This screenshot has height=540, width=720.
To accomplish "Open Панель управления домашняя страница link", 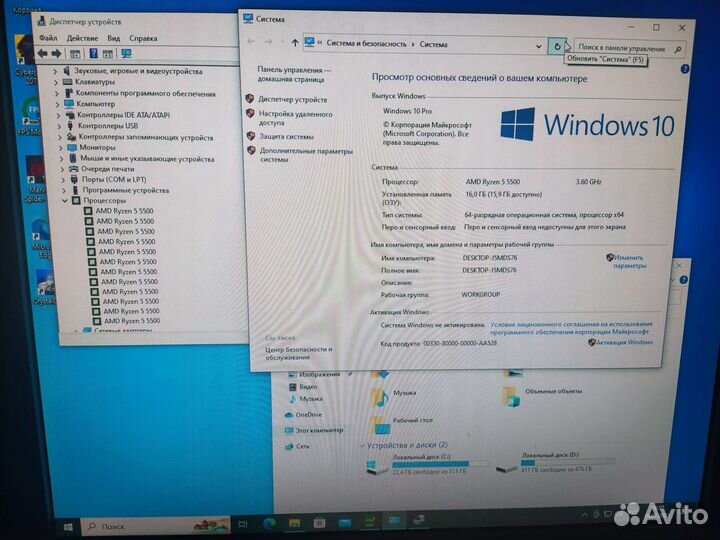I will [x=293, y=74].
